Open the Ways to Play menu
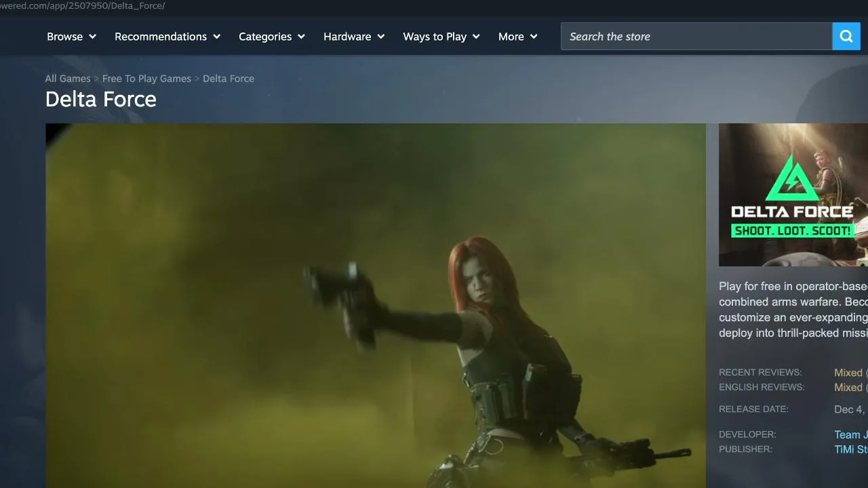The height and width of the screenshot is (488, 868). [441, 37]
